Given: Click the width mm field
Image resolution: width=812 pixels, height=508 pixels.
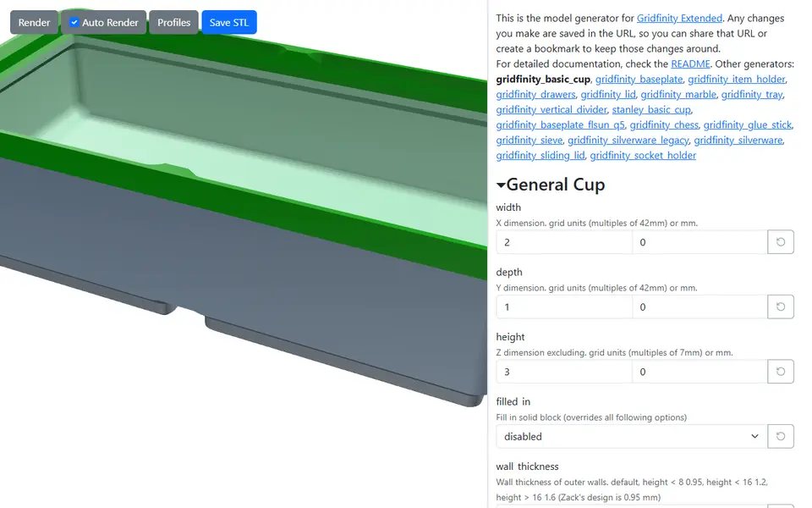Looking at the screenshot, I should pos(700,242).
